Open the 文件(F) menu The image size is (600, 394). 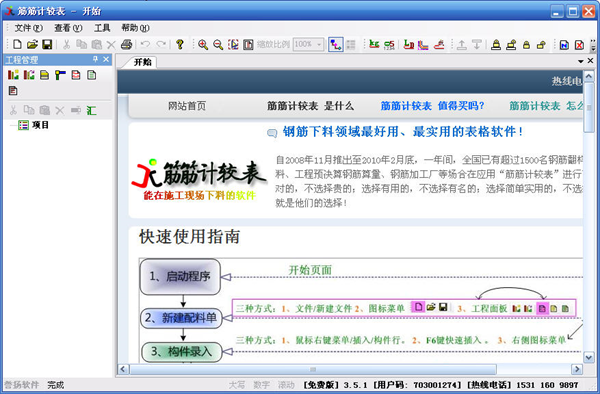point(28,28)
